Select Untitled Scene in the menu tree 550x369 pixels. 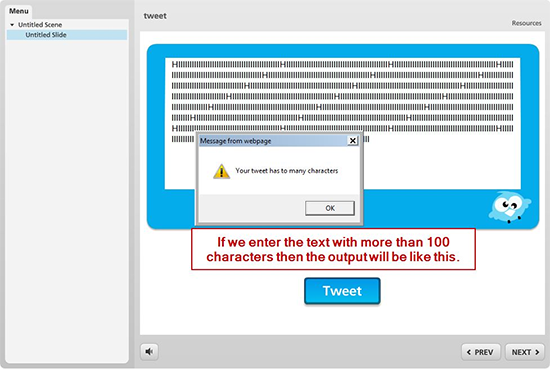tap(40, 25)
